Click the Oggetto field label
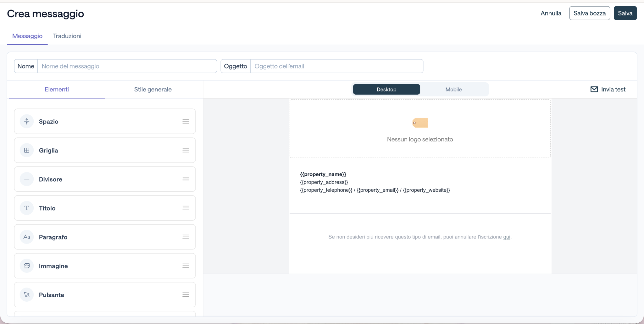The height and width of the screenshot is (324, 644). click(x=236, y=66)
